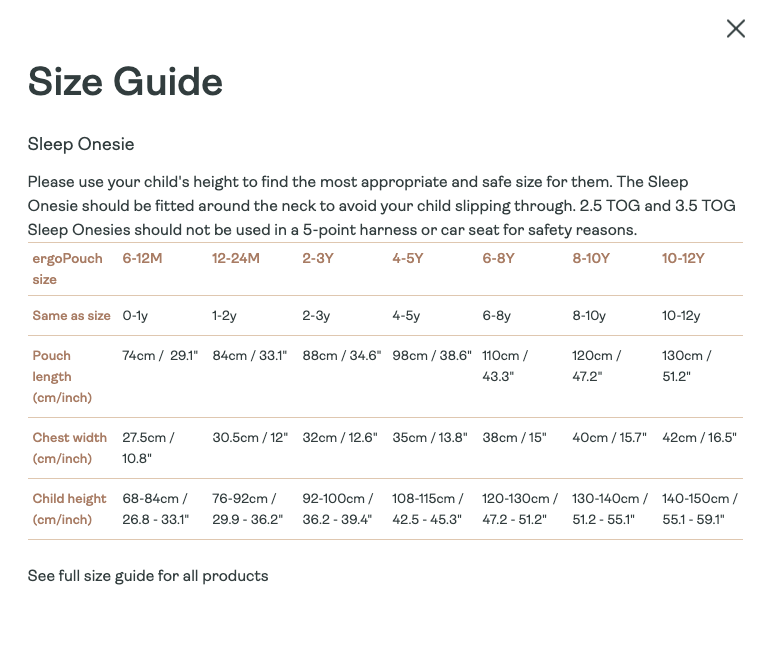This screenshot has width=771, height=670.
Task: Click the 12-24M size column header
Action: (x=236, y=258)
